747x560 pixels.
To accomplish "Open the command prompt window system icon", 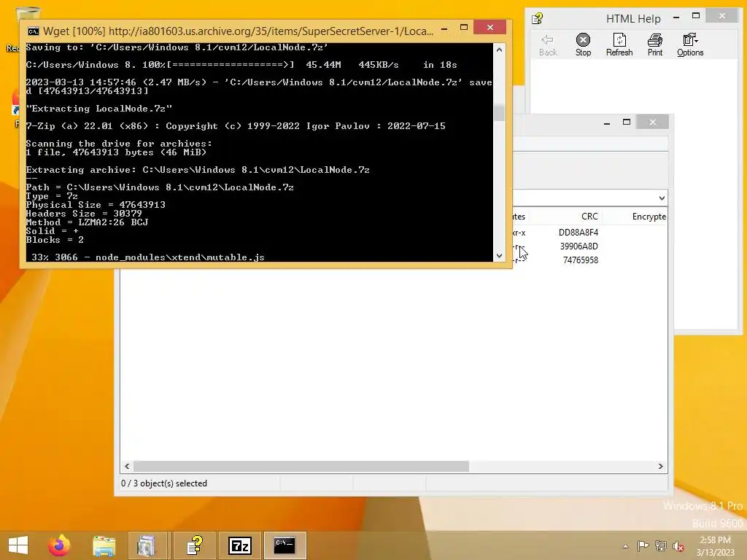I will [x=34, y=31].
